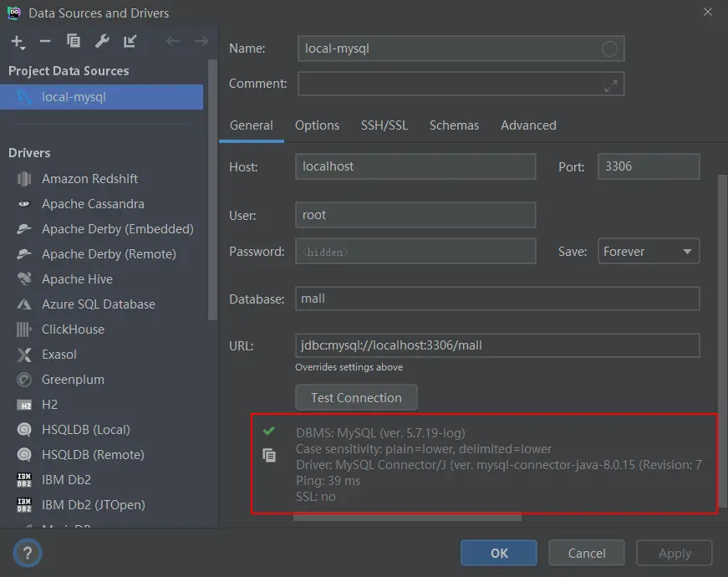Click the Test Connection button

pyautogui.click(x=356, y=398)
